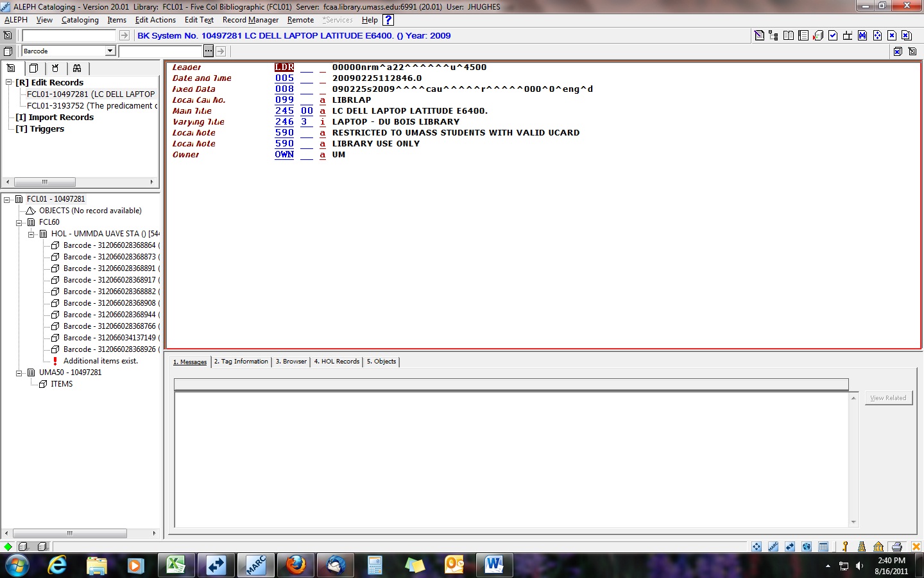Click the 245 Main Title tag link
The width and height of the screenshot is (924, 578).
click(x=284, y=111)
